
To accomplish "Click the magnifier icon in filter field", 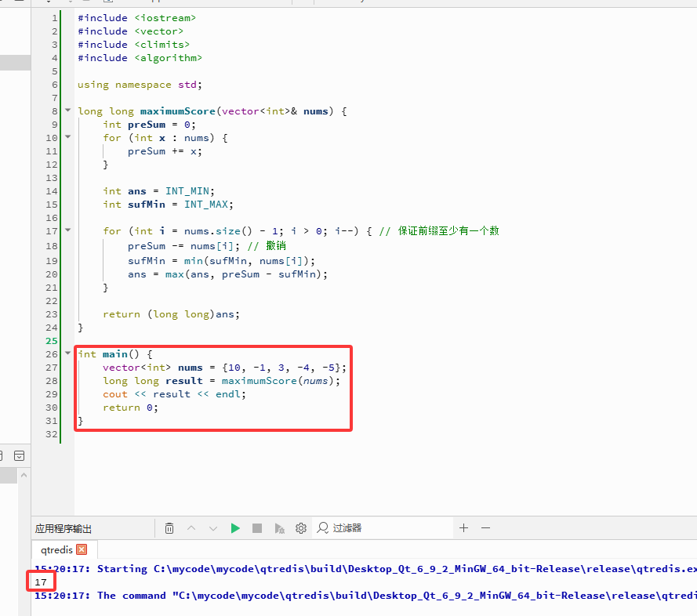I will coord(323,527).
